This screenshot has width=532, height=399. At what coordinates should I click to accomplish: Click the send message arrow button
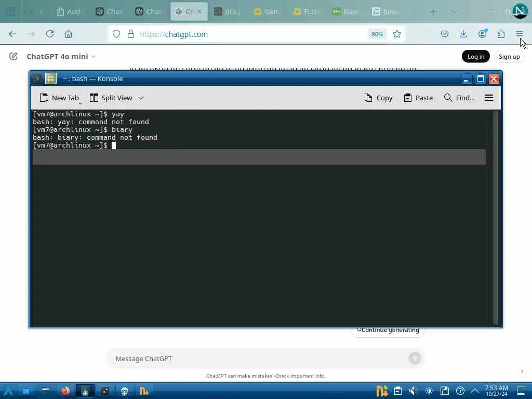click(x=415, y=358)
